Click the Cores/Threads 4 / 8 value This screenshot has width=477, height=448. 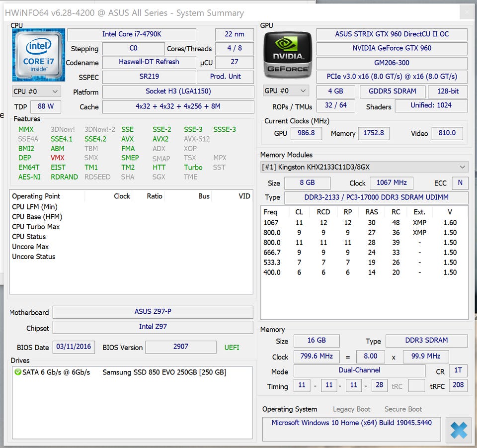tap(234, 48)
